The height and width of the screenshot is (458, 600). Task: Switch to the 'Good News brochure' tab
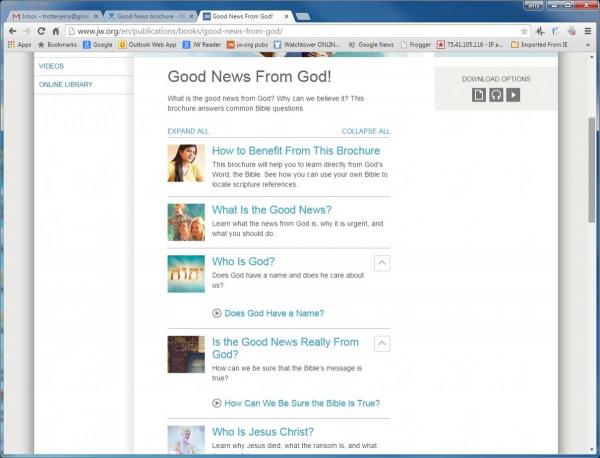(x=148, y=16)
